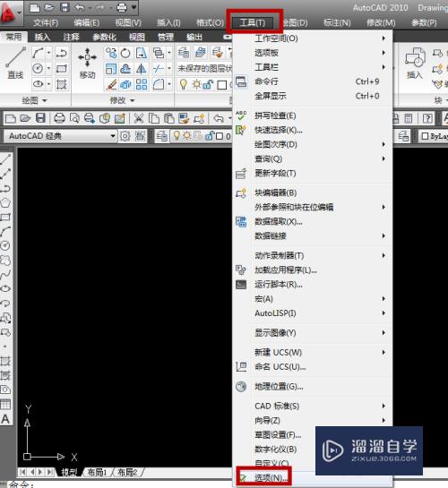Toggle the layer on/off lightbulb in ribbon
448x488 pixels.
[184, 84]
